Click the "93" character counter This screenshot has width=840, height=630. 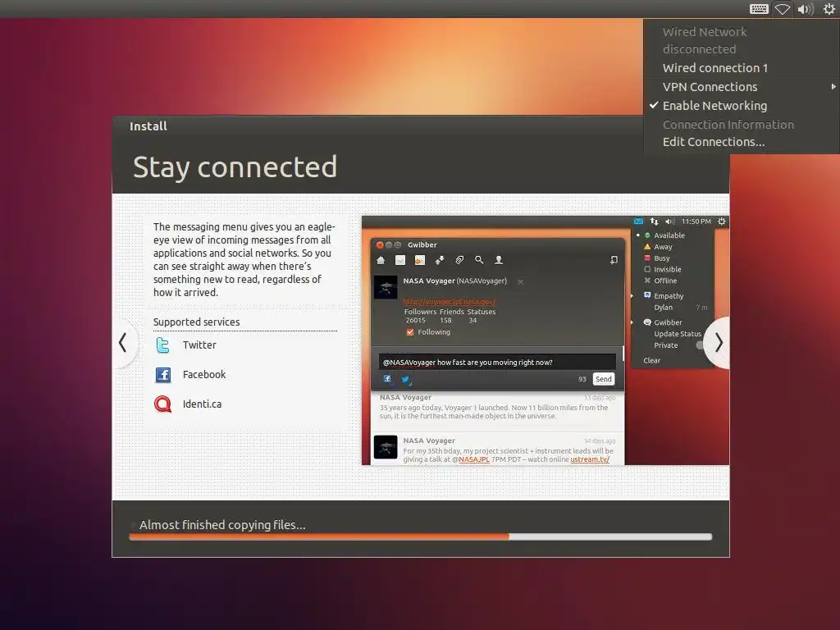click(x=582, y=379)
